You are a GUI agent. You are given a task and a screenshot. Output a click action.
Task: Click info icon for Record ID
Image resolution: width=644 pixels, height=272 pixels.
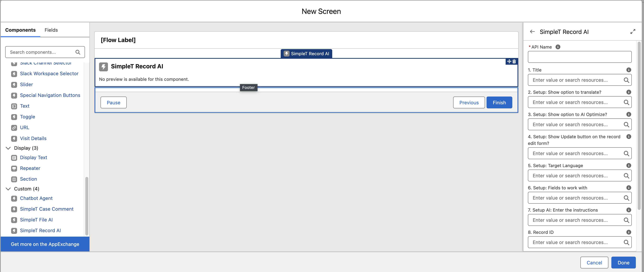point(628,232)
